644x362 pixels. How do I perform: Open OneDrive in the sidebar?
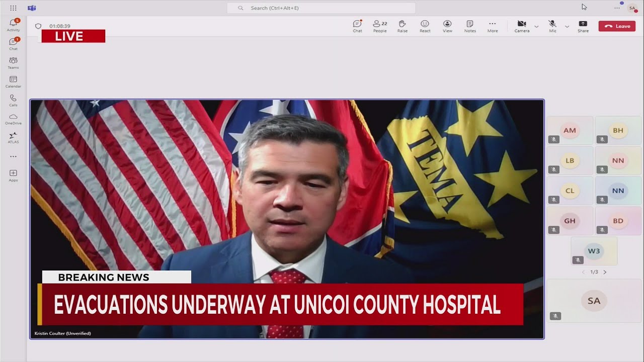(x=13, y=119)
